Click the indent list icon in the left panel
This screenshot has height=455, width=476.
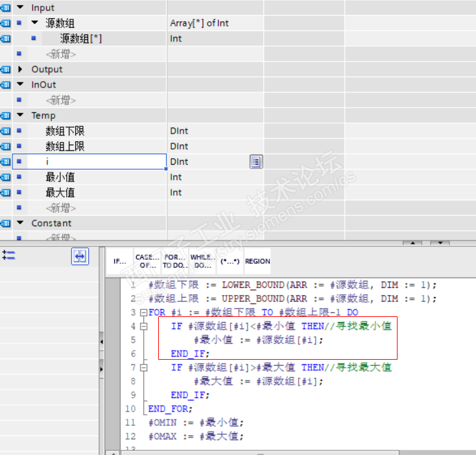point(8,255)
